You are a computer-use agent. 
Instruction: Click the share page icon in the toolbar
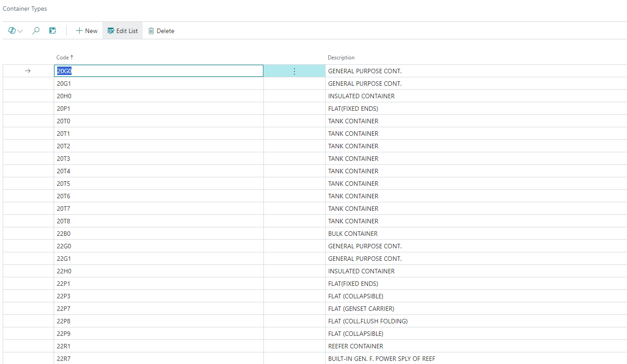pyautogui.click(x=52, y=30)
